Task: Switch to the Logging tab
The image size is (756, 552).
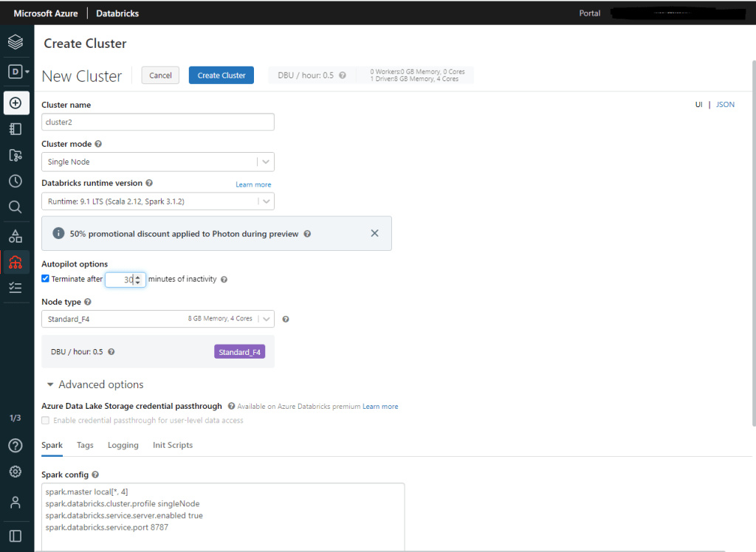Action: click(x=123, y=445)
